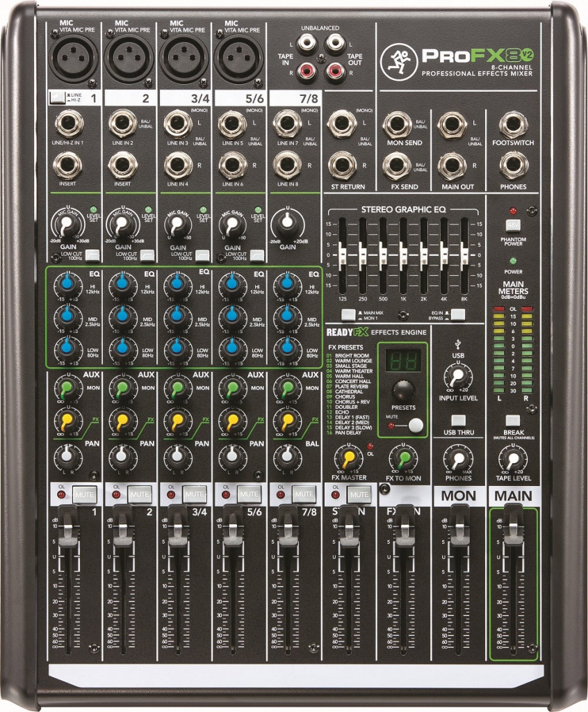Viewport: 588px width, 712px height.
Task: Adjust the HI 12kHz EQ knob on channel 2
Action: [x=122, y=285]
